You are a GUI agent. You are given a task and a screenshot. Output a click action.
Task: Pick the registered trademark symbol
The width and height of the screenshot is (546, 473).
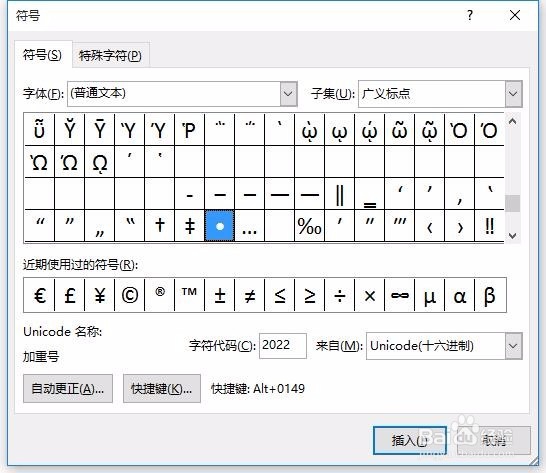[159, 295]
